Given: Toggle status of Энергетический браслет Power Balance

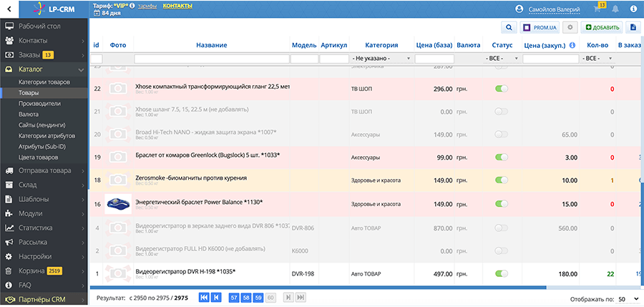Looking at the screenshot, I should [x=502, y=203].
